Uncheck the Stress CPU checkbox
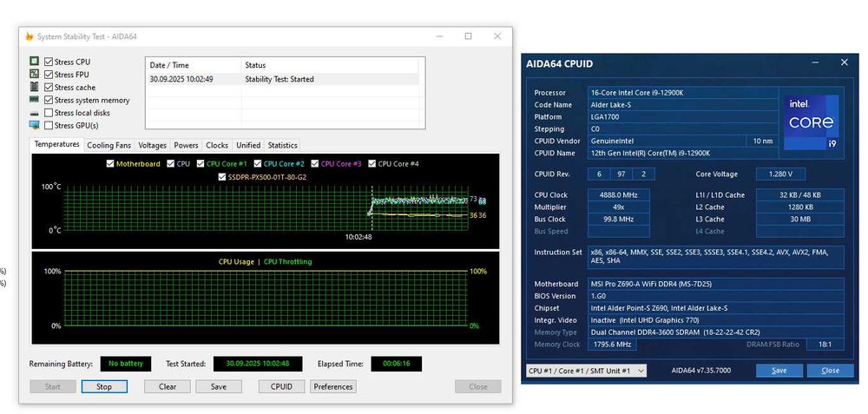The image size is (868, 414). click(49, 62)
